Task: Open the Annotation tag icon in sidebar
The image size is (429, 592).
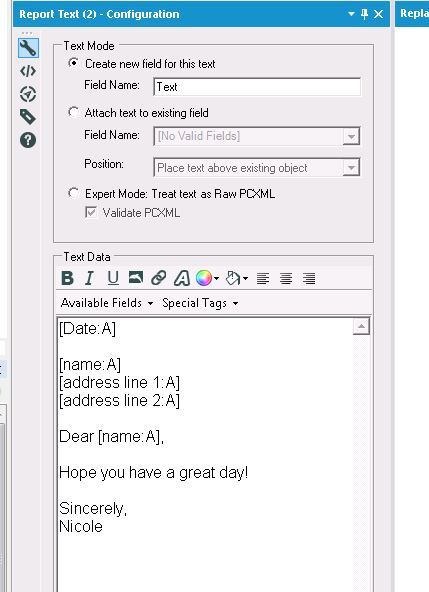Action: (28, 117)
